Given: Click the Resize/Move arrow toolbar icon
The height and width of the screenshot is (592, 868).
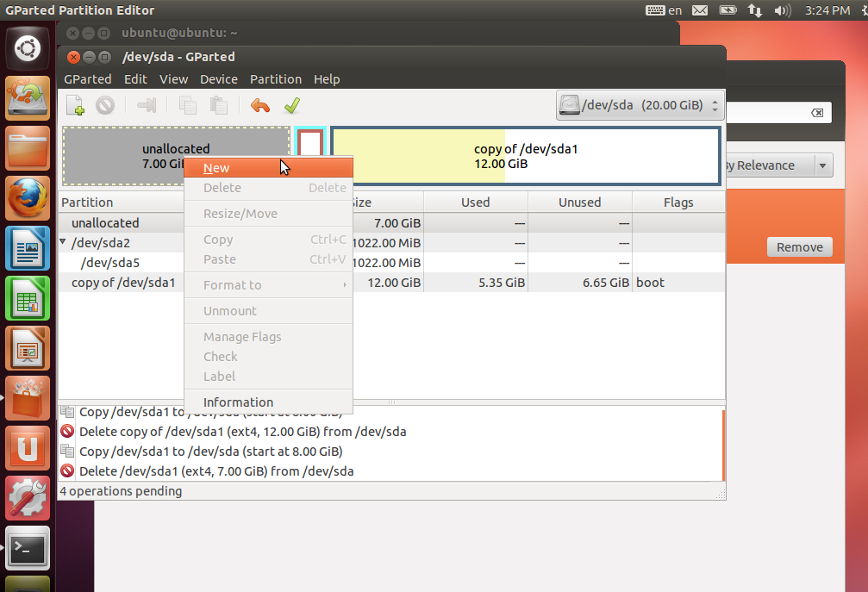Looking at the screenshot, I should 146,104.
